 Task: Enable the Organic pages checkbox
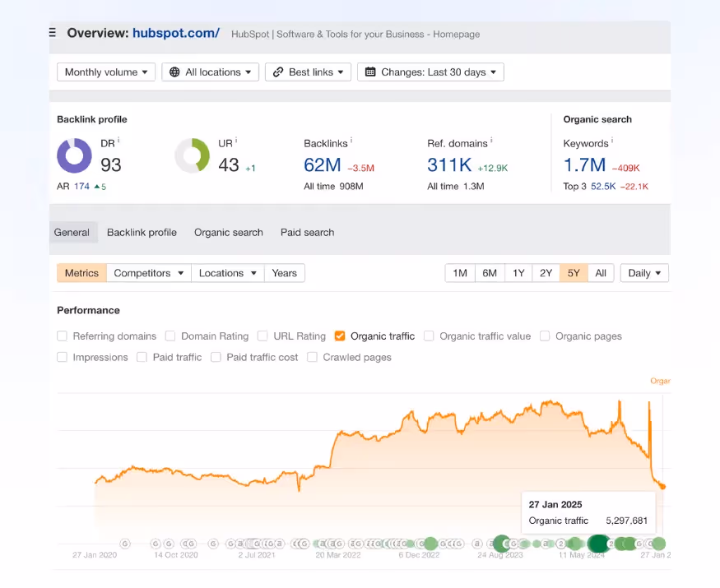pyautogui.click(x=545, y=336)
